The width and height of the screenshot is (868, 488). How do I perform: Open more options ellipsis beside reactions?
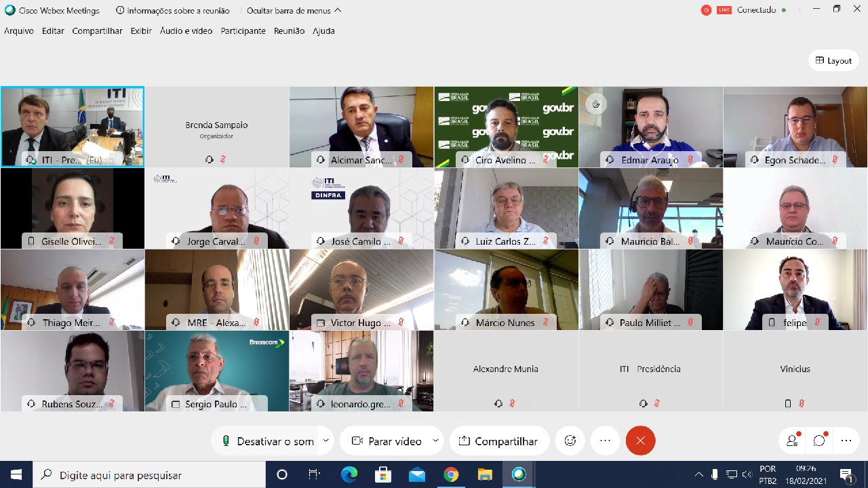tap(606, 441)
